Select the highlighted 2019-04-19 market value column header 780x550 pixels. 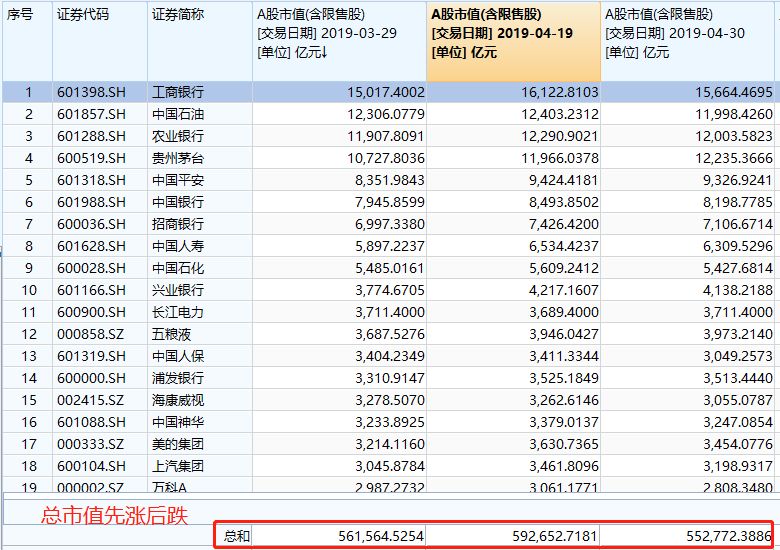point(513,41)
